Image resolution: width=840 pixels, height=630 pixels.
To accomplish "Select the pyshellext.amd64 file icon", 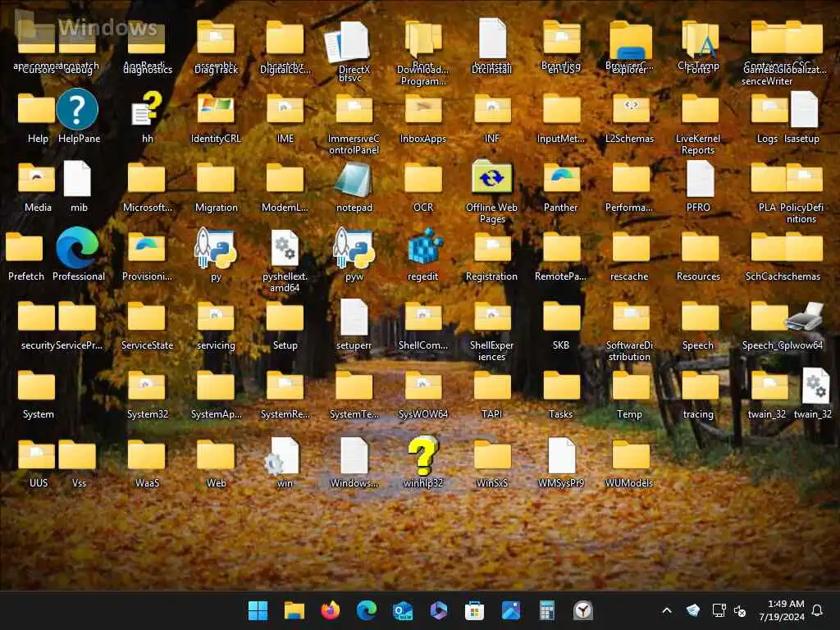I will (285, 248).
